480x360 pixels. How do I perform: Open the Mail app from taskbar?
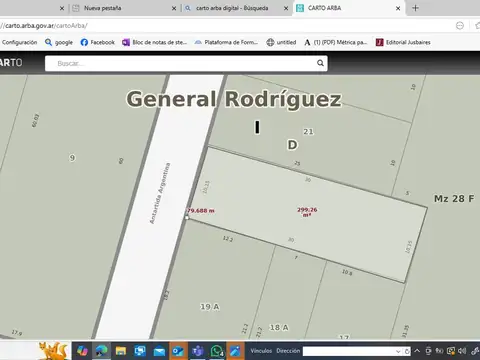pos(159,351)
